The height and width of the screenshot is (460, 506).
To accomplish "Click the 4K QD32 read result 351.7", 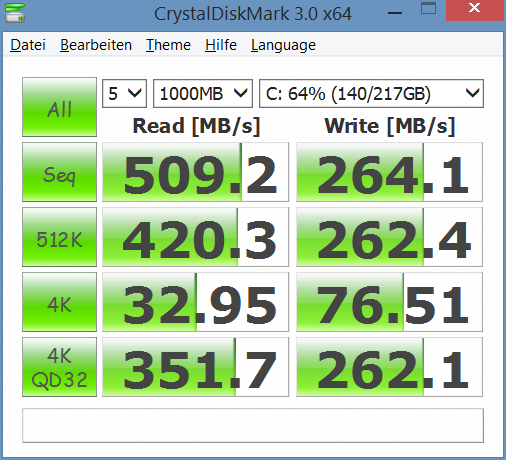I will tap(195, 367).
